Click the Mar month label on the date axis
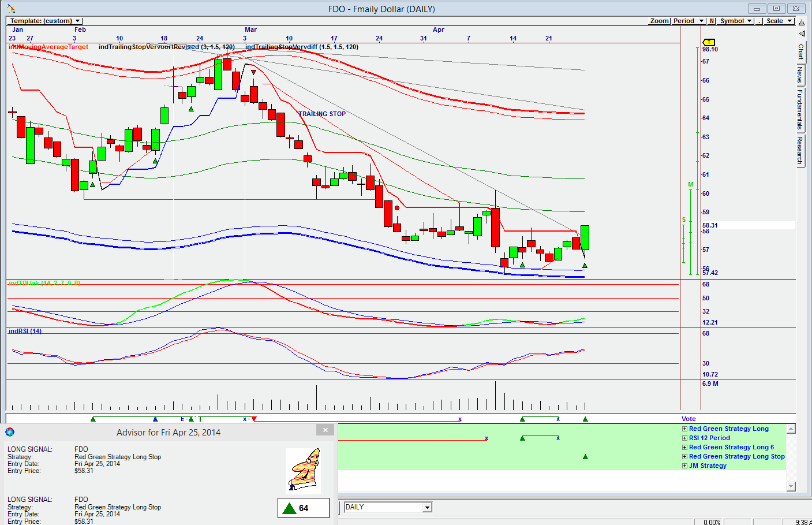This screenshot has height=525, width=812. coord(250,29)
